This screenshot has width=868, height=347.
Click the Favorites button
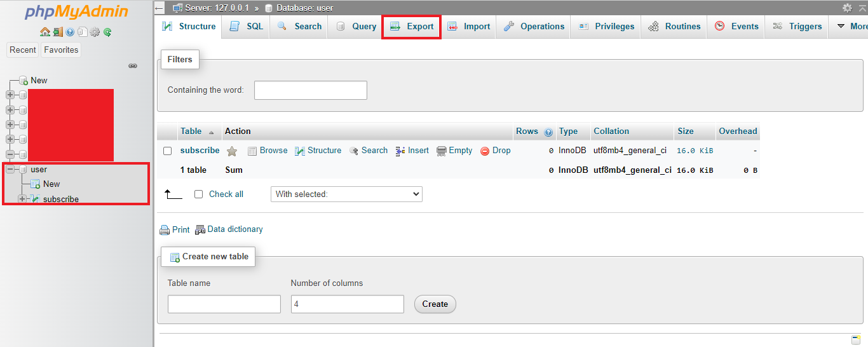pyautogui.click(x=61, y=50)
